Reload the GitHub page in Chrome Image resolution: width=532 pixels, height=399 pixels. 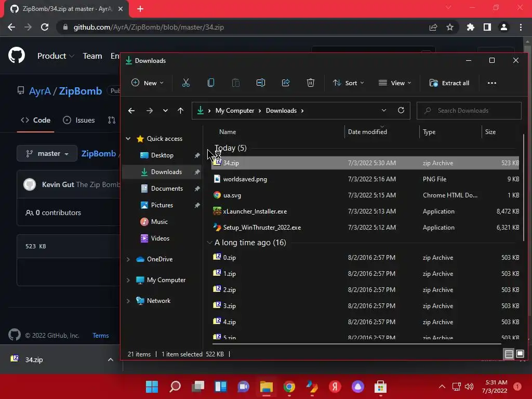pos(45,27)
